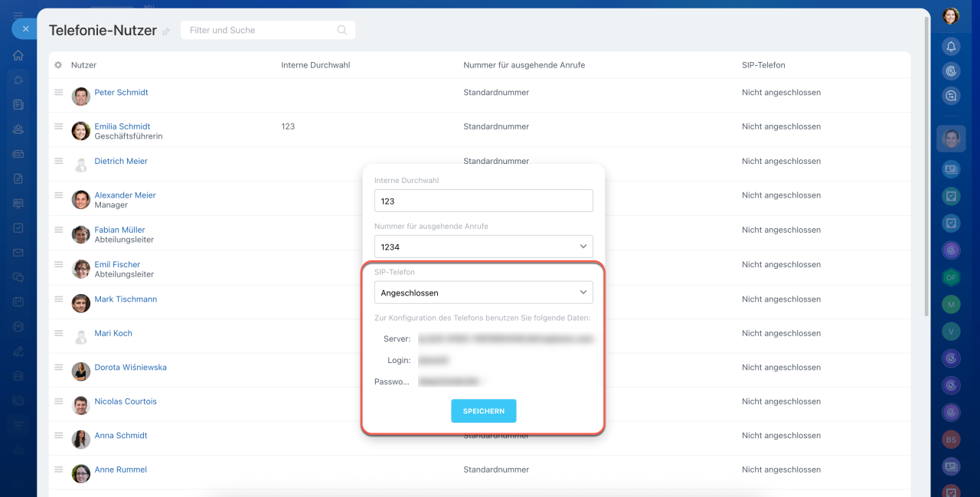Go to home icon in left sidebar

pyautogui.click(x=18, y=55)
